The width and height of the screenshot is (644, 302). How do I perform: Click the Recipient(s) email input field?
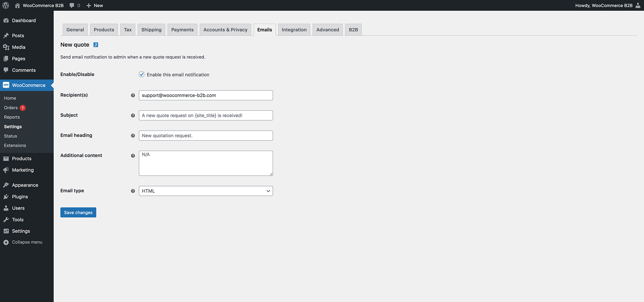tap(206, 95)
